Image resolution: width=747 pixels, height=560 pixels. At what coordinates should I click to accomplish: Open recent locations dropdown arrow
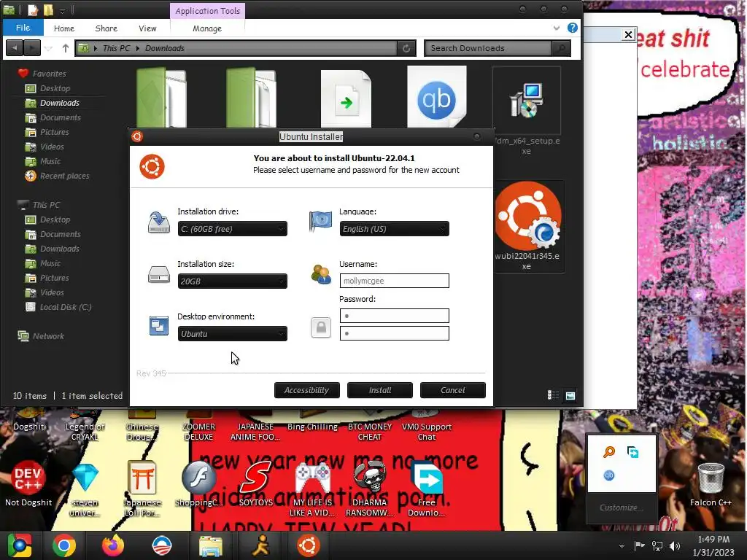pyautogui.click(x=49, y=48)
